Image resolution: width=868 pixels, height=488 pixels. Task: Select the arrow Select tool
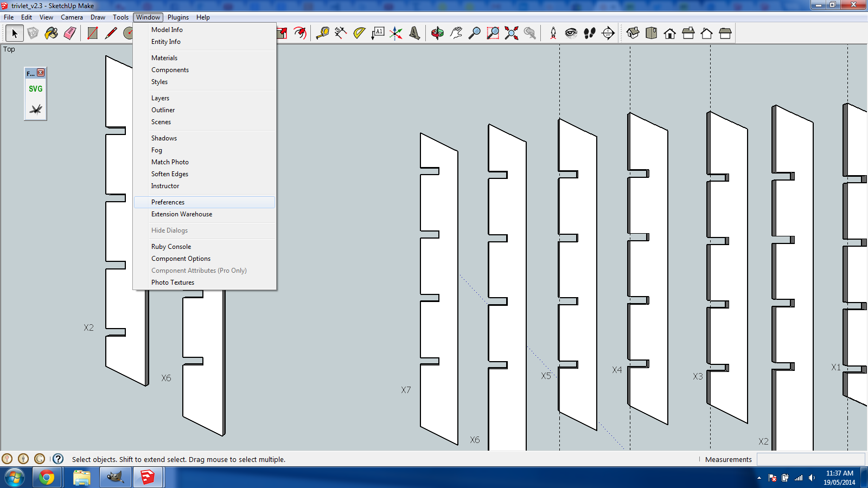coord(15,34)
